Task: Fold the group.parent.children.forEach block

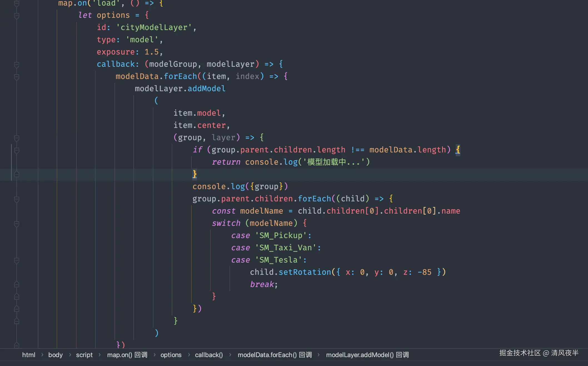Action: 17,199
